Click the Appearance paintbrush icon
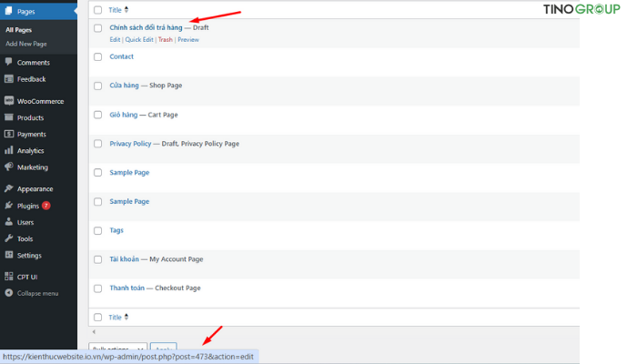This screenshot has height=364, width=637. (8, 188)
